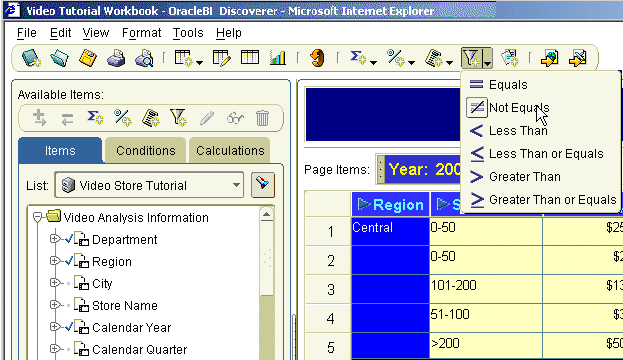The width and height of the screenshot is (623, 360).
Task: Open the New Worksheet dropdown arrow
Action: tap(199, 62)
